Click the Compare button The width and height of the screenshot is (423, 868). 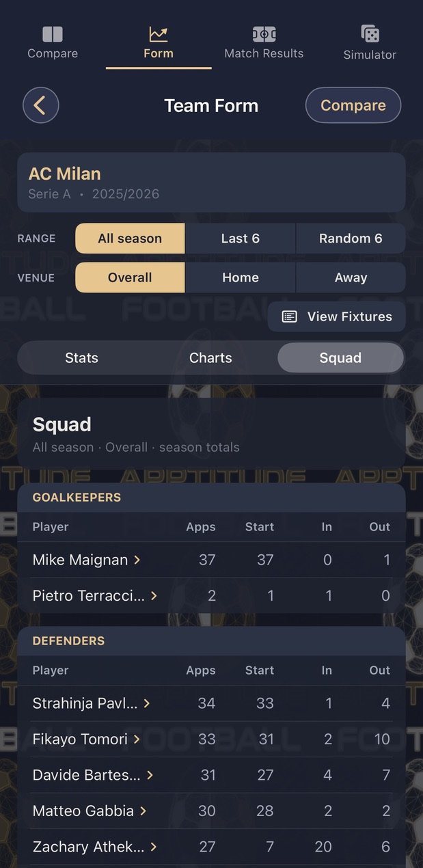353,105
